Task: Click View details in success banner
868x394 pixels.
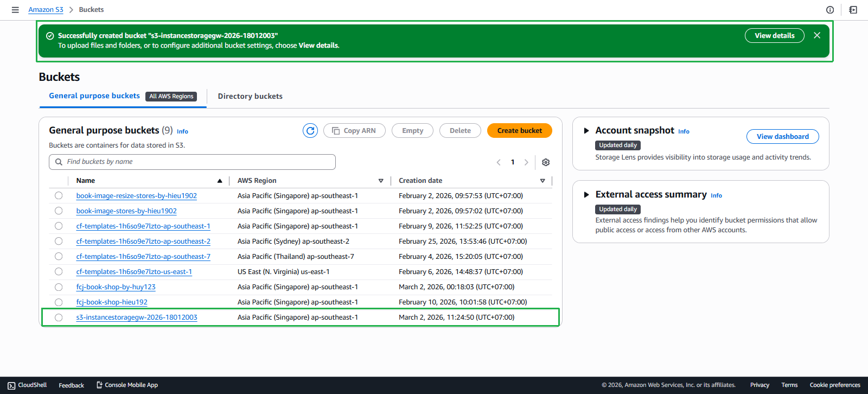Action: pos(775,36)
